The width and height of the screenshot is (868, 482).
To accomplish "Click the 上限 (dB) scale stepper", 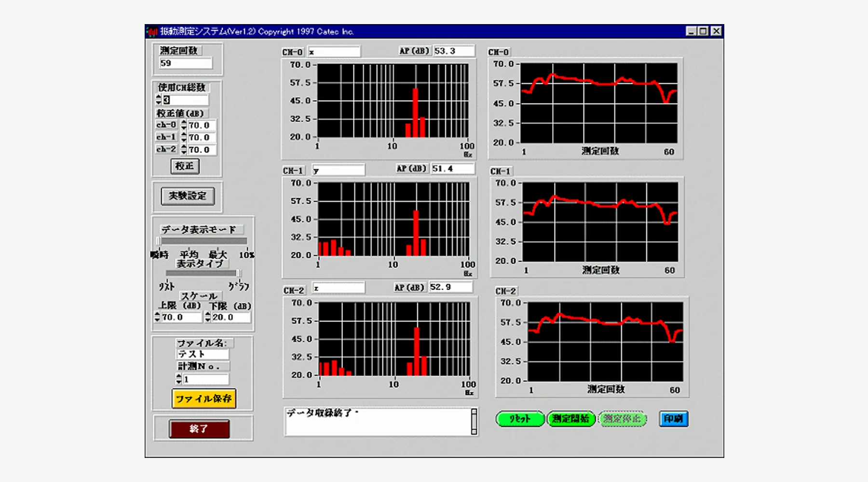I will click(157, 317).
